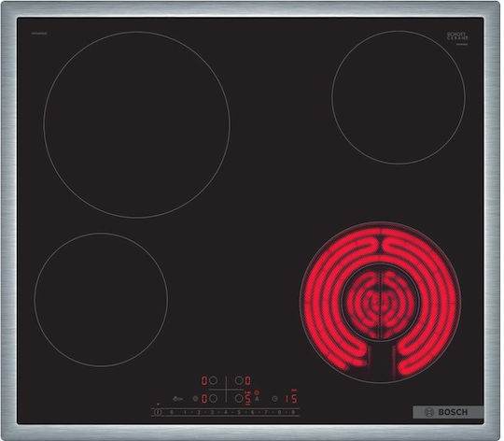Screen dimensions: 504x441
Task: Tap the rear-right zone heat display digit
Action: 247,381
